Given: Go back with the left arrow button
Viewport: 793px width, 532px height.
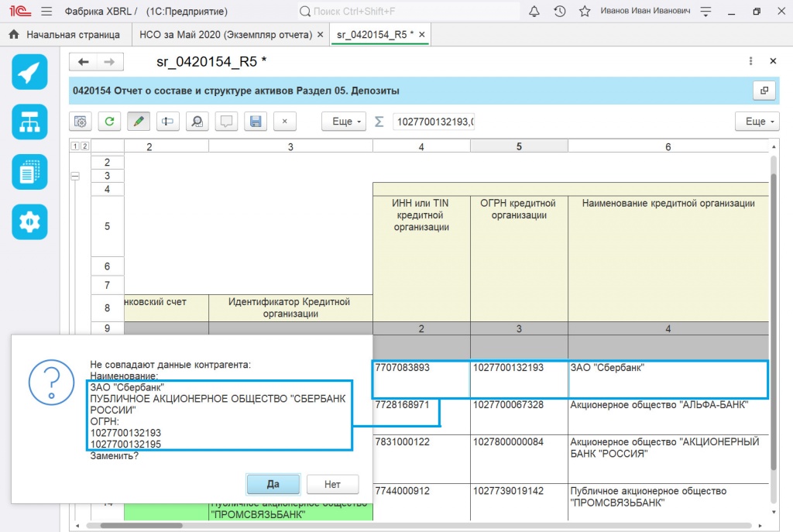Looking at the screenshot, I should (83, 62).
